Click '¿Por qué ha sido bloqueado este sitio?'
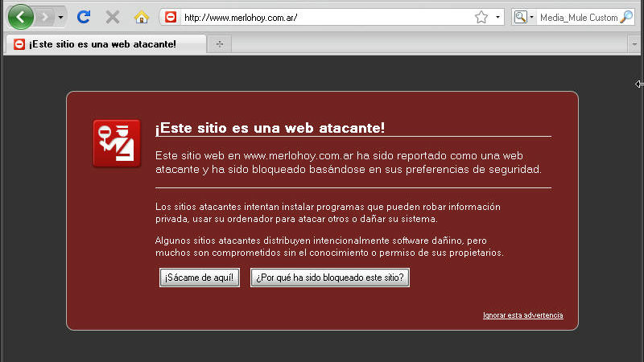The height and width of the screenshot is (362, 644). tap(330, 278)
